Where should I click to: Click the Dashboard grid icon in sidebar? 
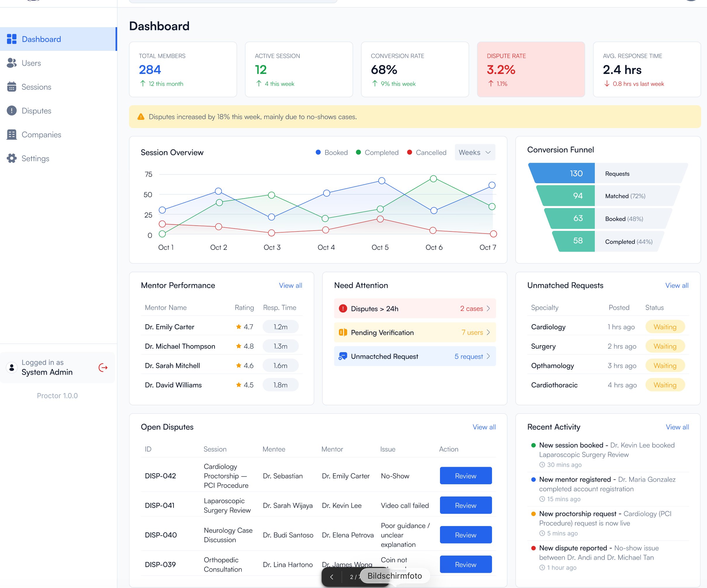coord(11,39)
